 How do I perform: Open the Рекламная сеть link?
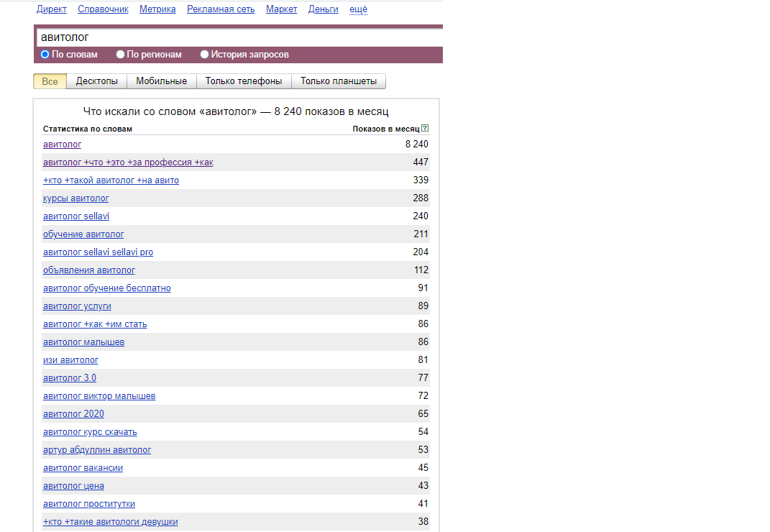(221, 9)
